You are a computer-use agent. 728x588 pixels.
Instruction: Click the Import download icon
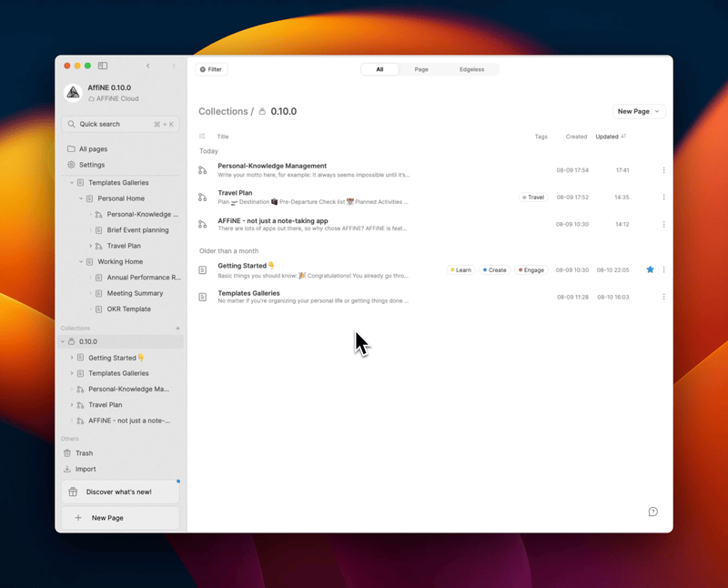(67, 469)
